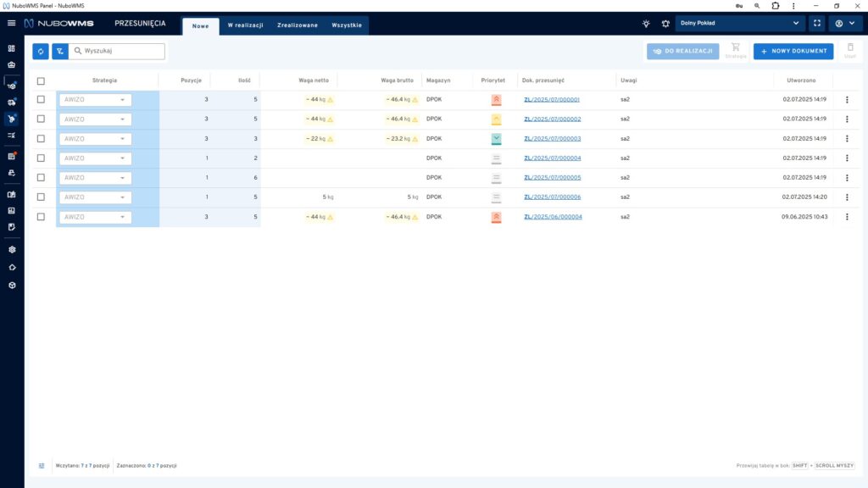The image size is (868, 488).
Task: Open the dashboard icon in left sidebar
Action: [12, 48]
